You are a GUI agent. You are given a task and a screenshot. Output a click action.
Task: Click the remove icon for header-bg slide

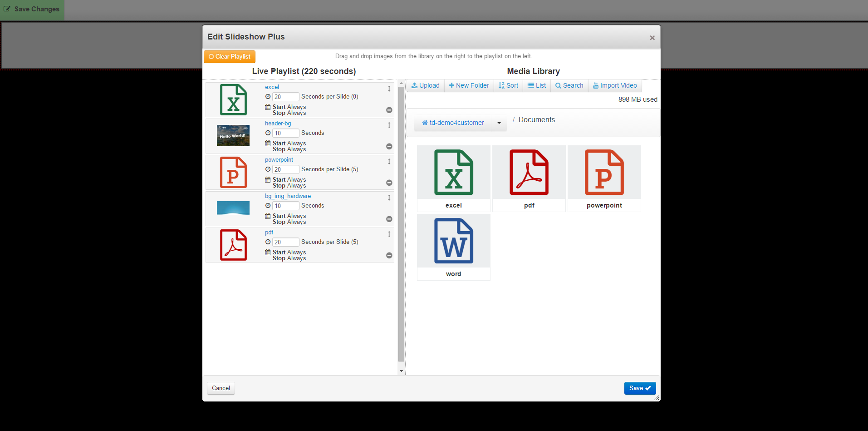point(389,146)
